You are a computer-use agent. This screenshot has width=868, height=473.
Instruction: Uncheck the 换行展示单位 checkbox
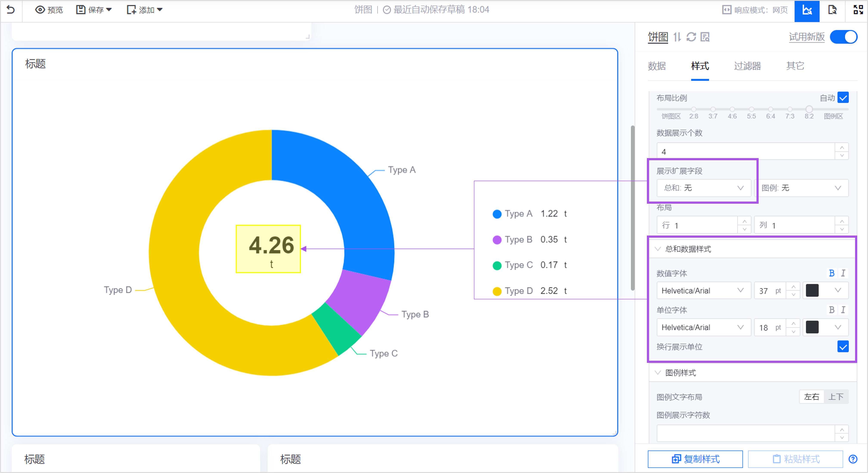pyautogui.click(x=843, y=347)
